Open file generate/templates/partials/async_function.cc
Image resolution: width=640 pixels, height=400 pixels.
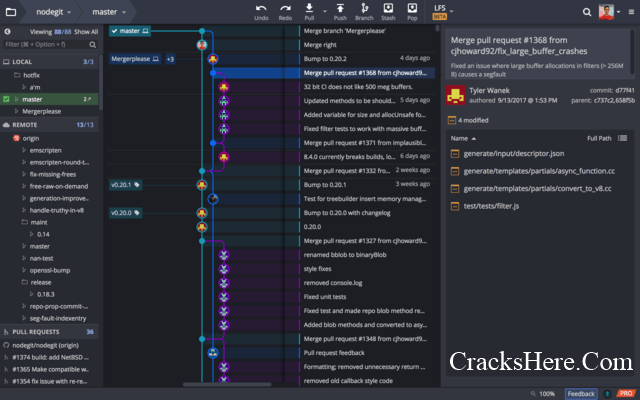[539, 171]
